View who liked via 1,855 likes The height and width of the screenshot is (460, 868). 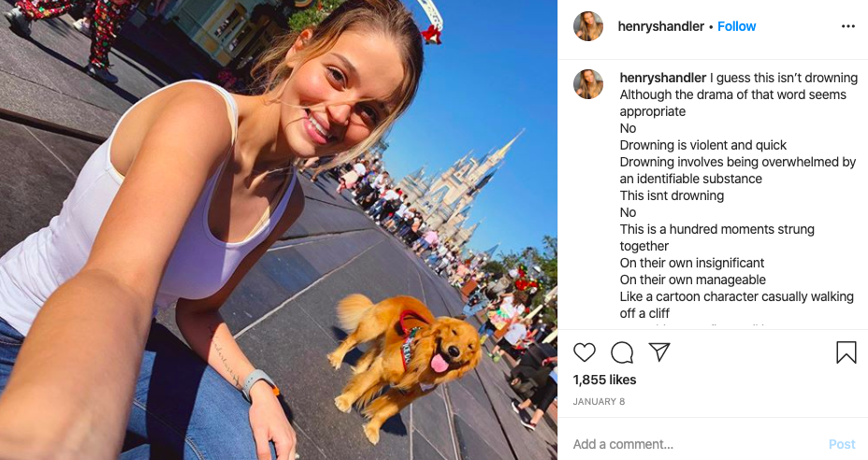[x=604, y=380]
